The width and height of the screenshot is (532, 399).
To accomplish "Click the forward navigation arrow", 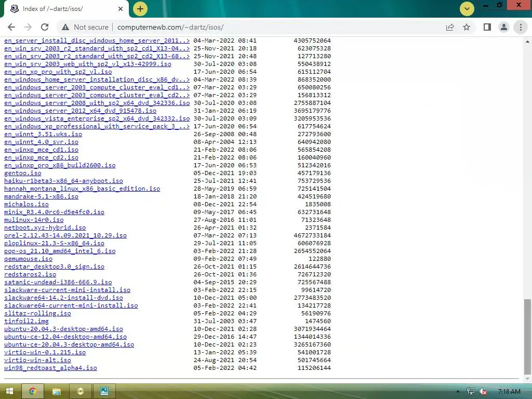I will [28, 27].
